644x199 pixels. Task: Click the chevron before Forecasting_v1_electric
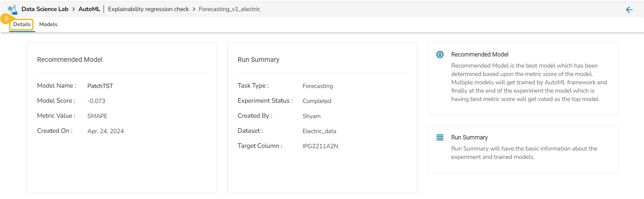194,9
